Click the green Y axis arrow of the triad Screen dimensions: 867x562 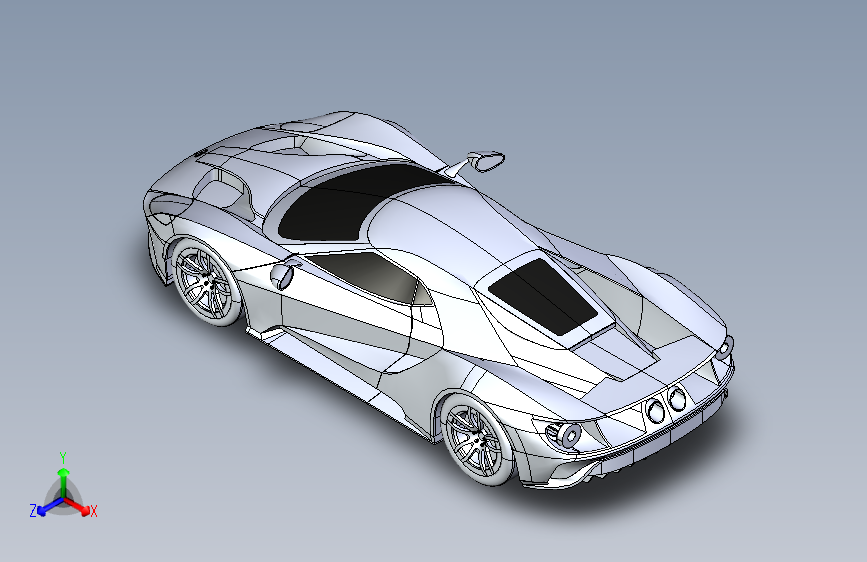[x=64, y=482]
